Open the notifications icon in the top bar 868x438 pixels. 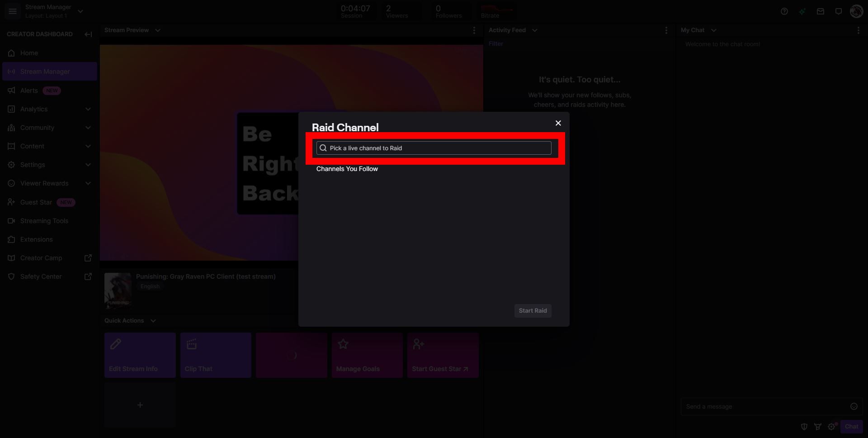click(x=838, y=11)
